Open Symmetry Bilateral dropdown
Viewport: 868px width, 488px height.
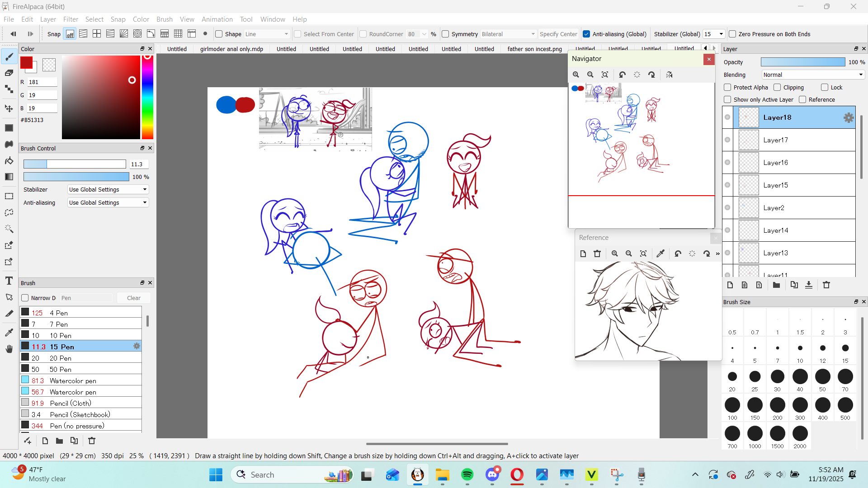(508, 34)
